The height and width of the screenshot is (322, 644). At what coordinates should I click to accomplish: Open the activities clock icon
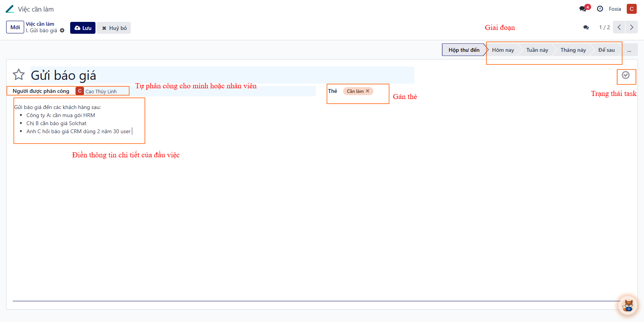coord(600,9)
